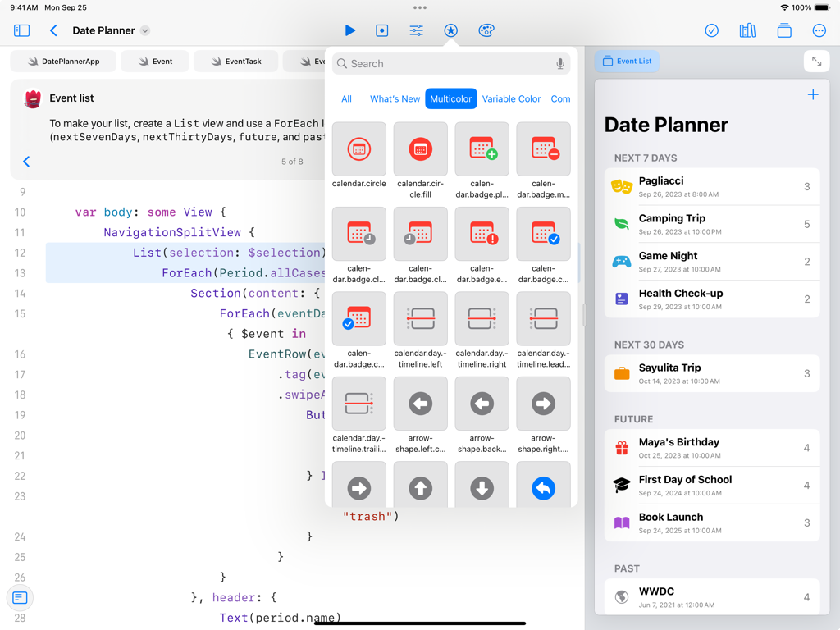Toggle the SF Symbols star picker

(450, 30)
